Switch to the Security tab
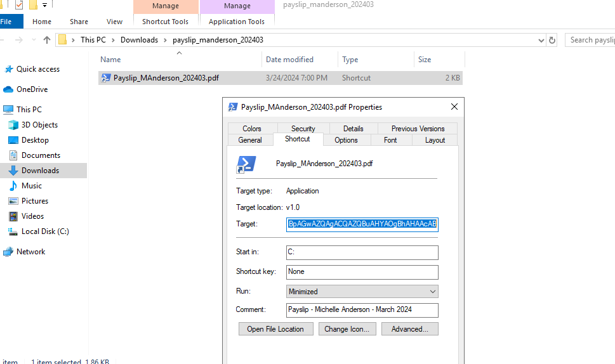Viewport: 615px width, 364px height. (303, 128)
